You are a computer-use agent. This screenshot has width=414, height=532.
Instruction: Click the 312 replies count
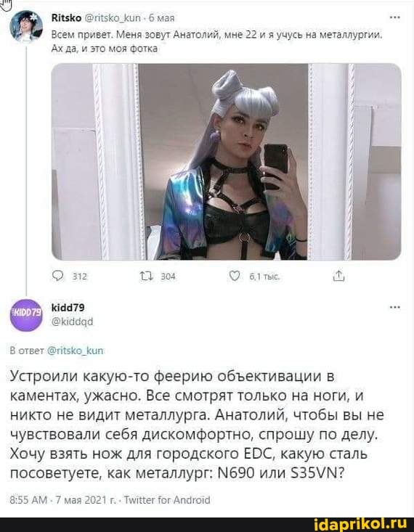pyautogui.click(x=80, y=277)
